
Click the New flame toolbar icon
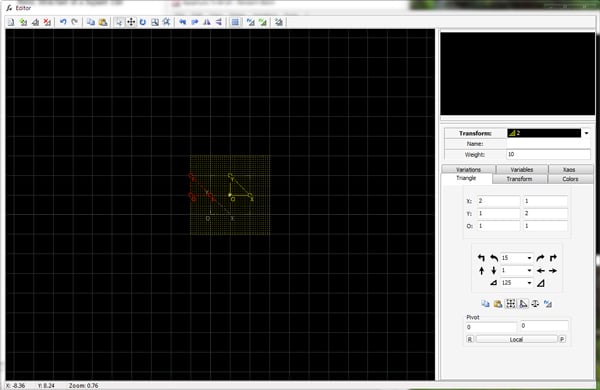point(11,22)
